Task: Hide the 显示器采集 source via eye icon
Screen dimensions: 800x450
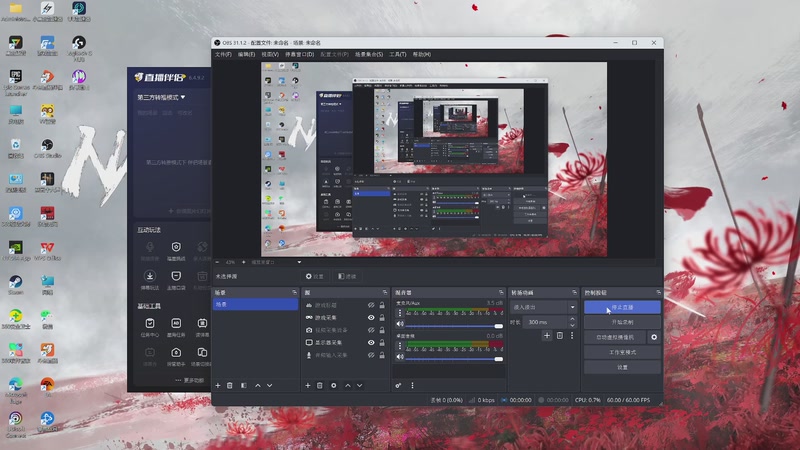Action: click(x=371, y=342)
